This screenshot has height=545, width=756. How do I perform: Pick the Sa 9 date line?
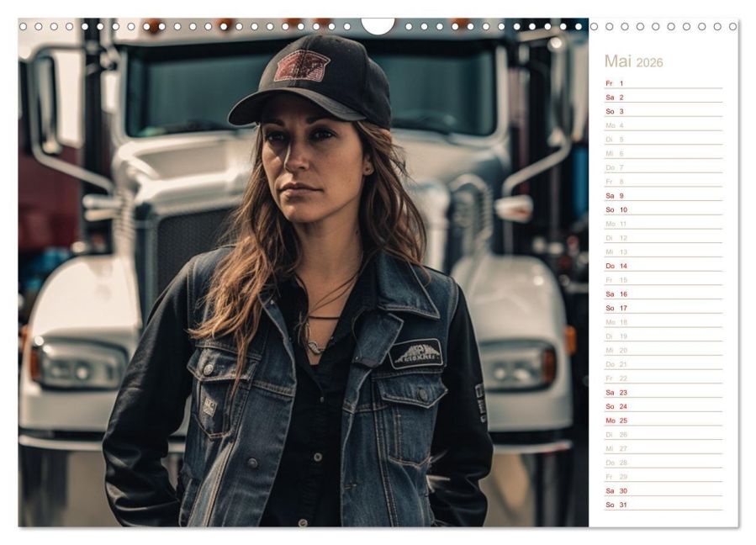pos(662,196)
